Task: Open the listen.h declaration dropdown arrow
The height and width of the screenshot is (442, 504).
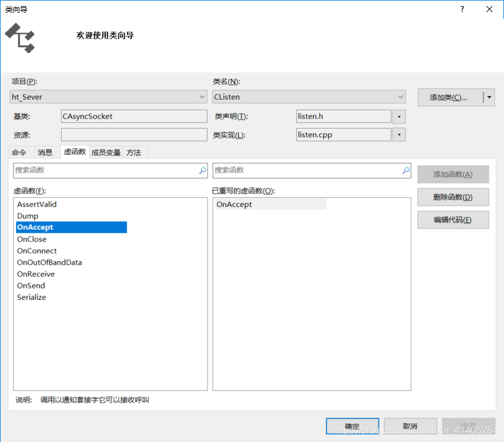Action: pyautogui.click(x=399, y=116)
